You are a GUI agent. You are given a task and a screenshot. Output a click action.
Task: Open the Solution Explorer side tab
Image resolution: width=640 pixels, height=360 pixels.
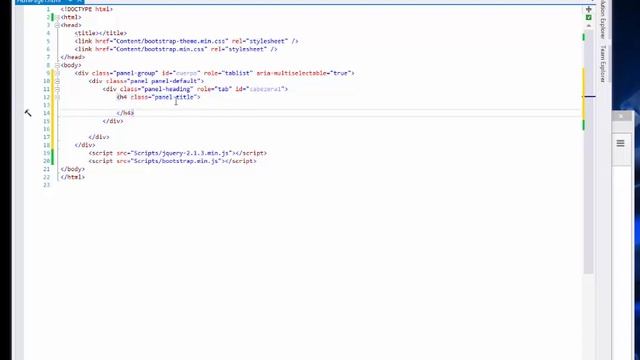(x=603, y=19)
